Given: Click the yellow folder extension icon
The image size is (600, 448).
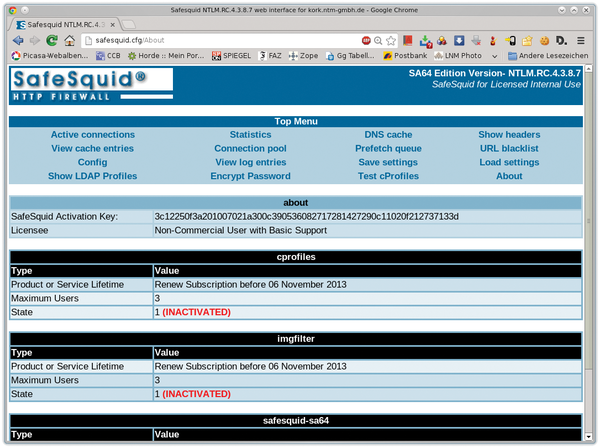Looking at the screenshot, I should [527, 40].
